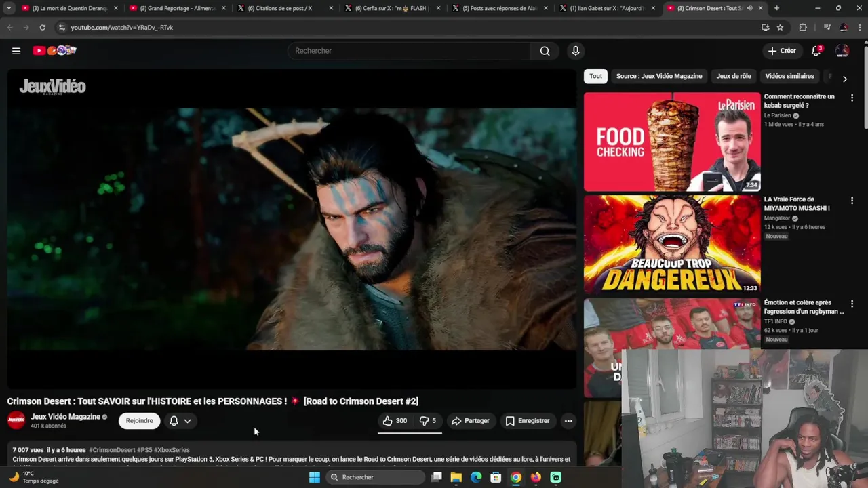The height and width of the screenshot is (488, 868).
Task: Open options menu for kebab surgelé video
Action: (x=852, y=98)
